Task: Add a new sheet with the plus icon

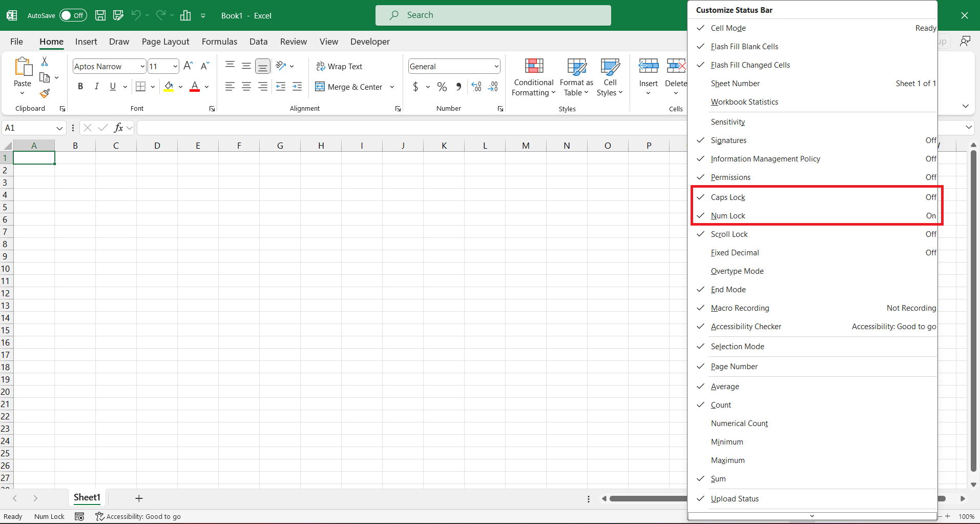Action: (x=139, y=498)
